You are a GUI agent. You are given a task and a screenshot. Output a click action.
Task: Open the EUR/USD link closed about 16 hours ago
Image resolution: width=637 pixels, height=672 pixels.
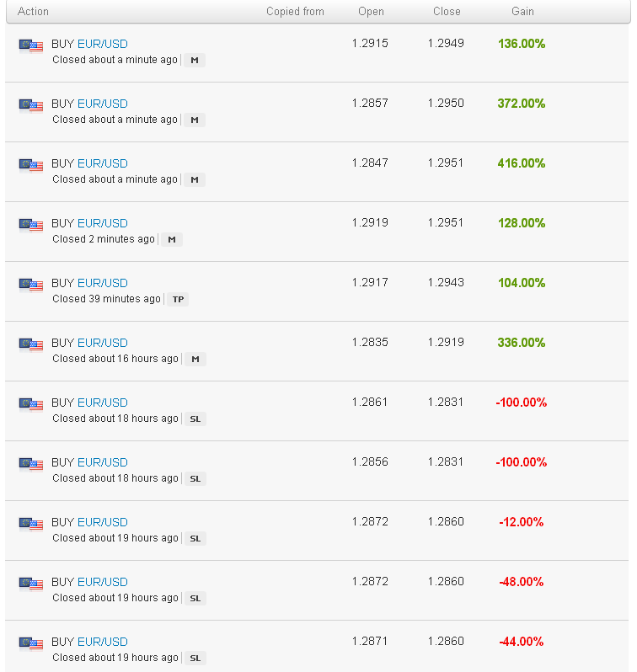[x=103, y=343]
